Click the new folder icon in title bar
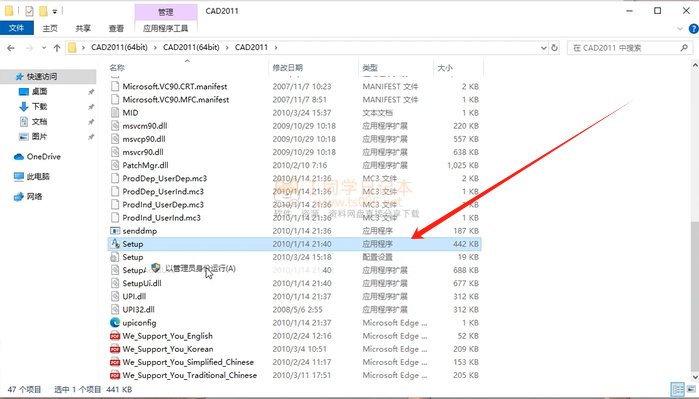 tap(43, 11)
